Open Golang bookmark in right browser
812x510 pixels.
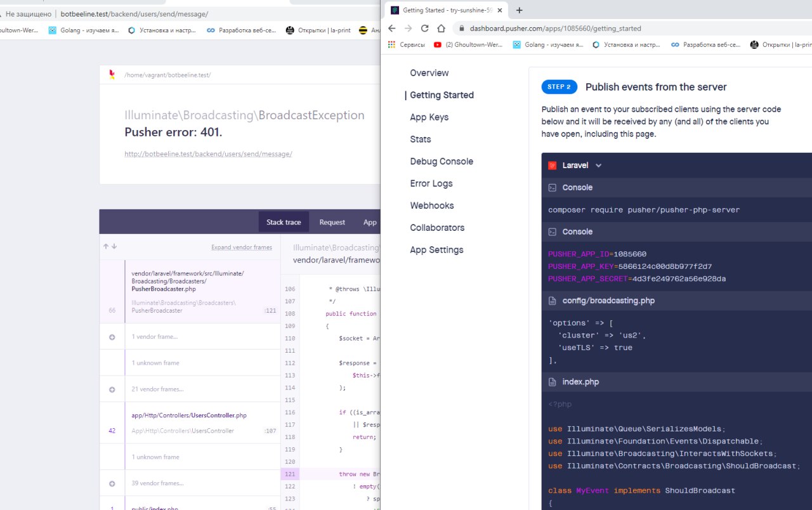[548, 45]
